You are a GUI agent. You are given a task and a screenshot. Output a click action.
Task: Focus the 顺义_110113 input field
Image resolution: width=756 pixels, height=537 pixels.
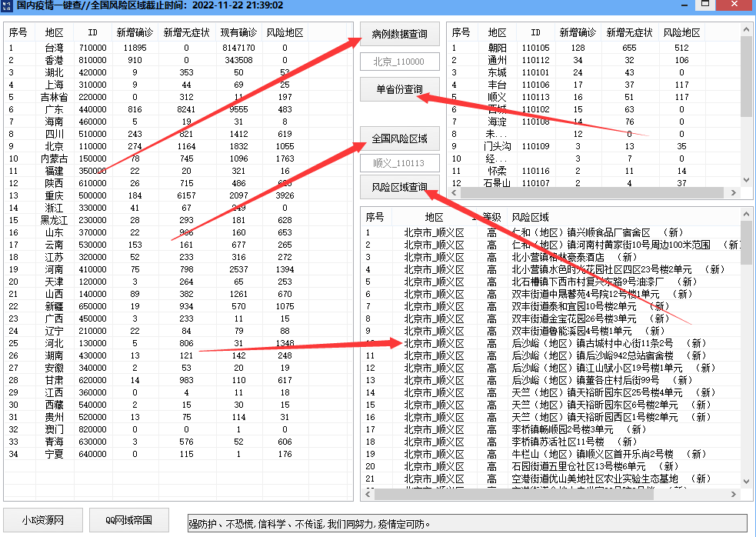click(400, 163)
